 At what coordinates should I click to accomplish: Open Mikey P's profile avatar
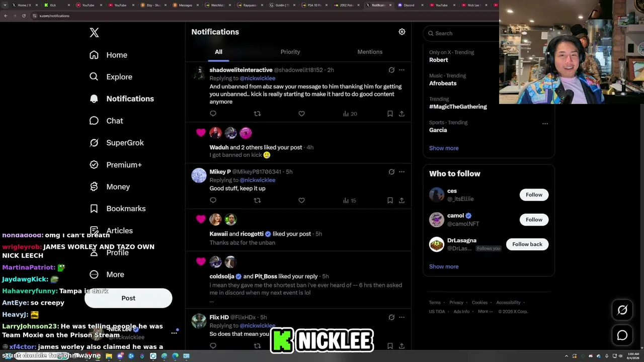tap(199, 175)
